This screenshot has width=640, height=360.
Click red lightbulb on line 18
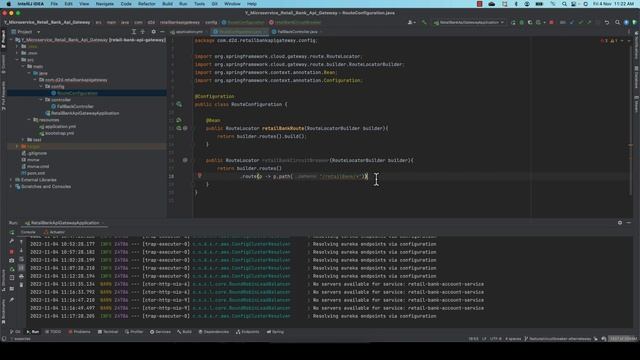(x=200, y=176)
